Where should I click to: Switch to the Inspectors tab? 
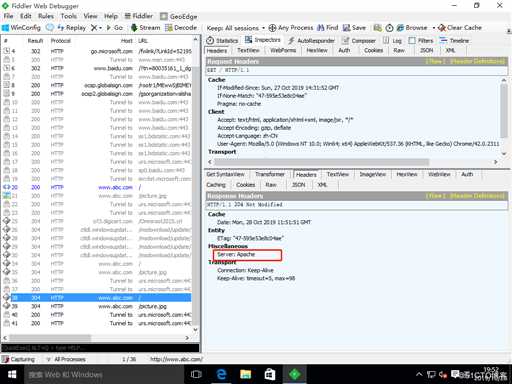click(x=263, y=40)
